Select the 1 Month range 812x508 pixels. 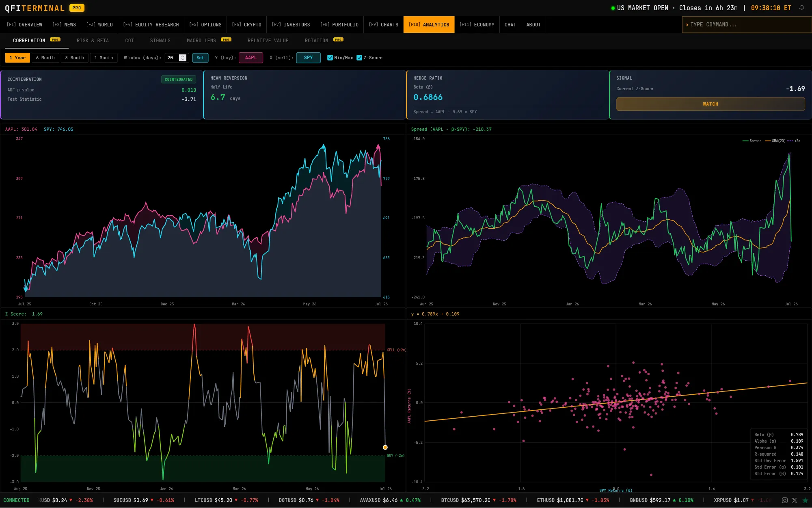point(104,58)
